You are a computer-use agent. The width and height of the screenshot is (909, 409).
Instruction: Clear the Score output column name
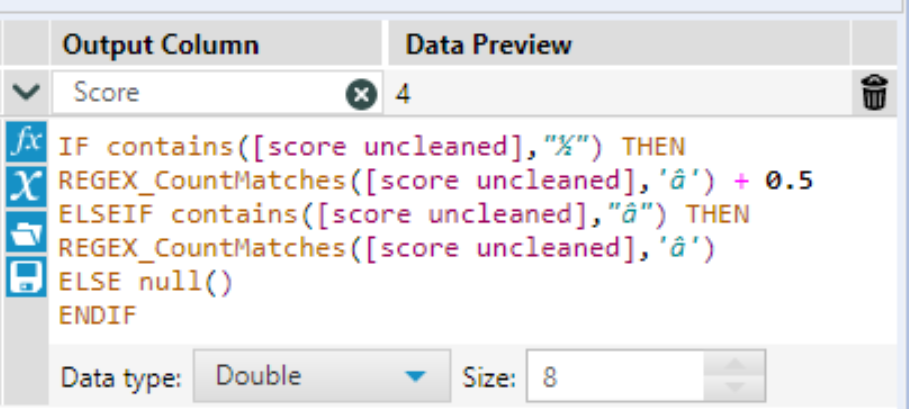[x=361, y=93]
